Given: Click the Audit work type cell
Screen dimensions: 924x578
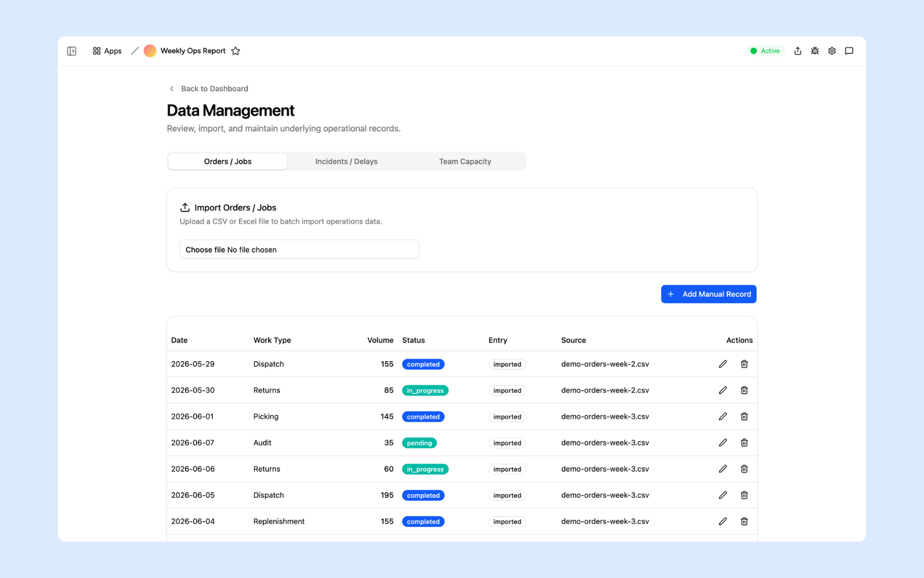Looking at the screenshot, I should pyautogui.click(x=263, y=443).
